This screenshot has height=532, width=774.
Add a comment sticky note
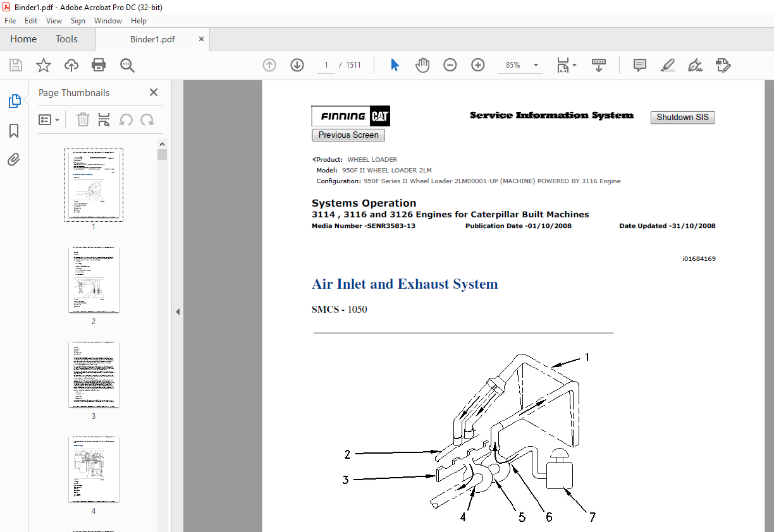click(x=640, y=65)
